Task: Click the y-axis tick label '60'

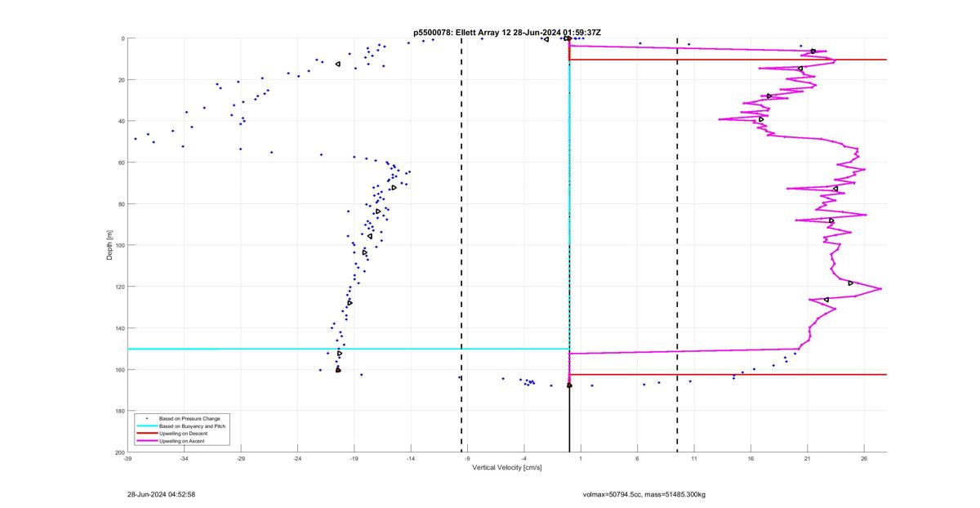Action: click(120, 163)
